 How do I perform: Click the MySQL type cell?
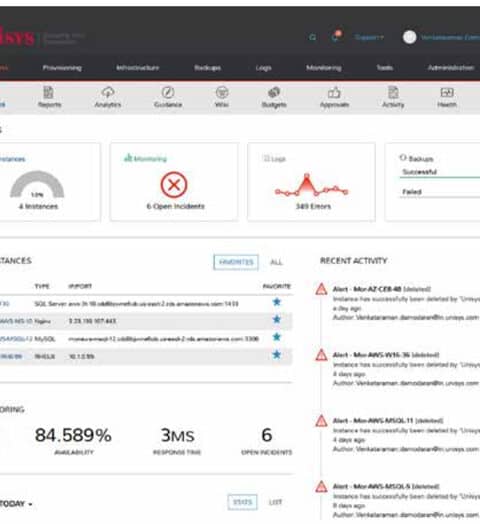pos(45,339)
